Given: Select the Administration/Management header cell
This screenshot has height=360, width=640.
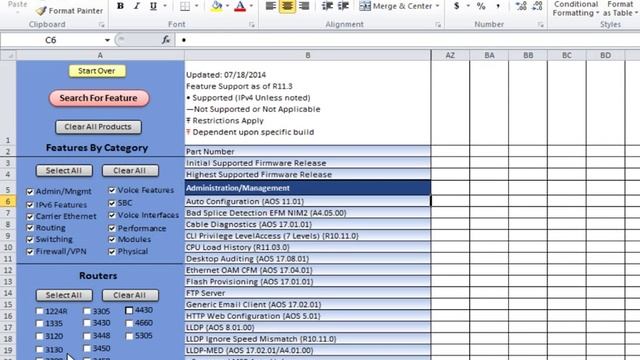Looking at the screenshot, I should click(x=308, y=188).
